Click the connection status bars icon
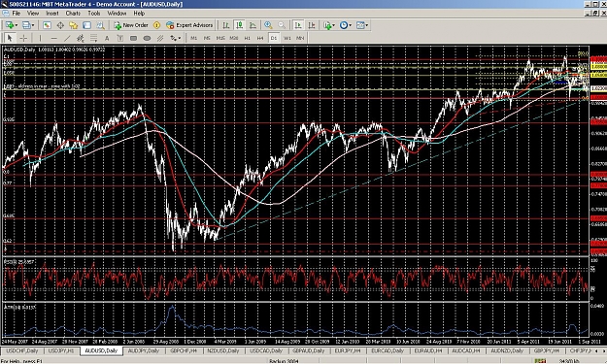Viewport: 607px width, 364px height. (x=540, y=361)
